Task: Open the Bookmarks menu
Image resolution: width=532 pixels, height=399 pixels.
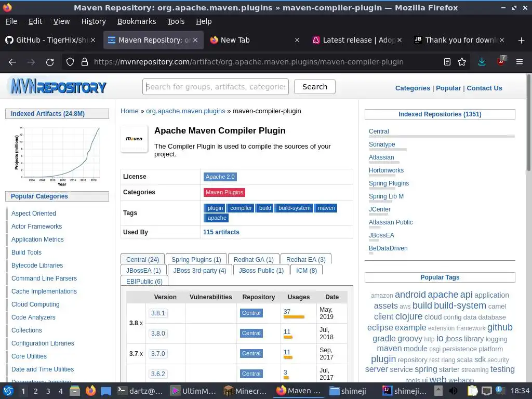Action: 137,21
